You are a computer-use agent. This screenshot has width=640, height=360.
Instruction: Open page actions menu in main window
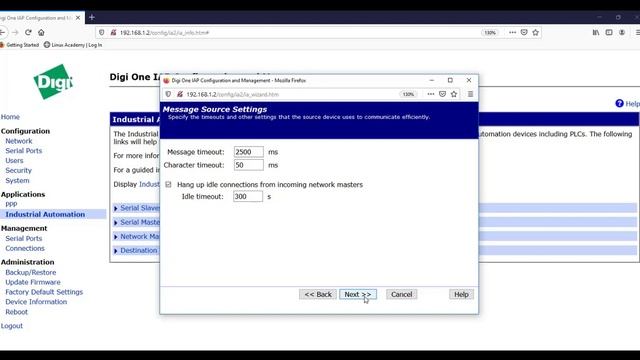pos(512,32)
